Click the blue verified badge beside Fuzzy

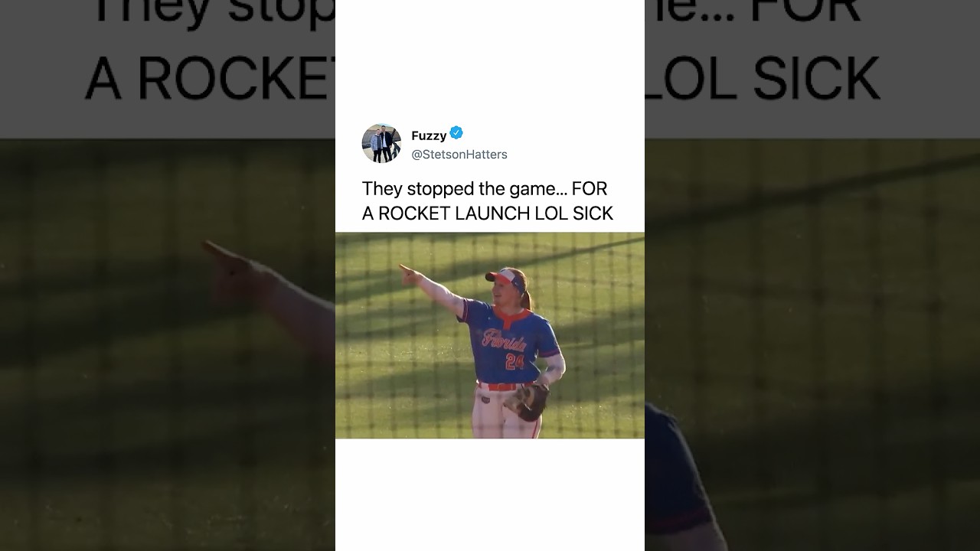coord(456,133)
